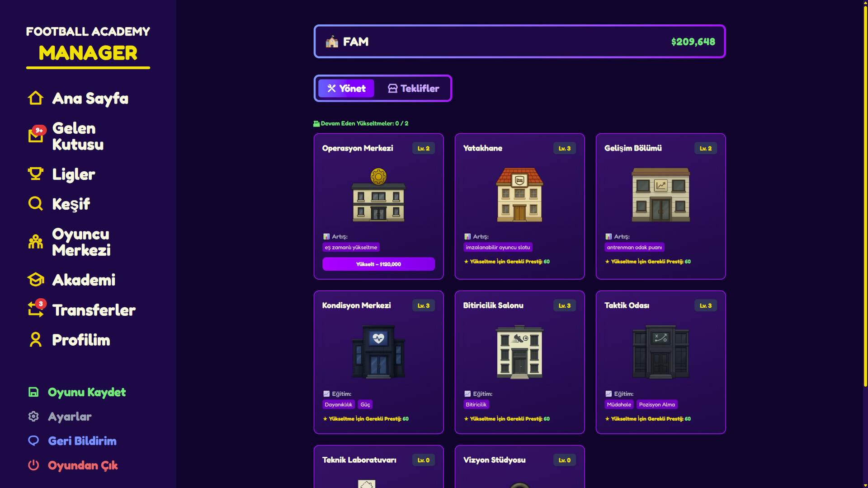Image resolution: width=868 pixels, height=488 pixels.
Task: Select the Kondisyon Merkezi building card
Action: [x=378, y=362]
